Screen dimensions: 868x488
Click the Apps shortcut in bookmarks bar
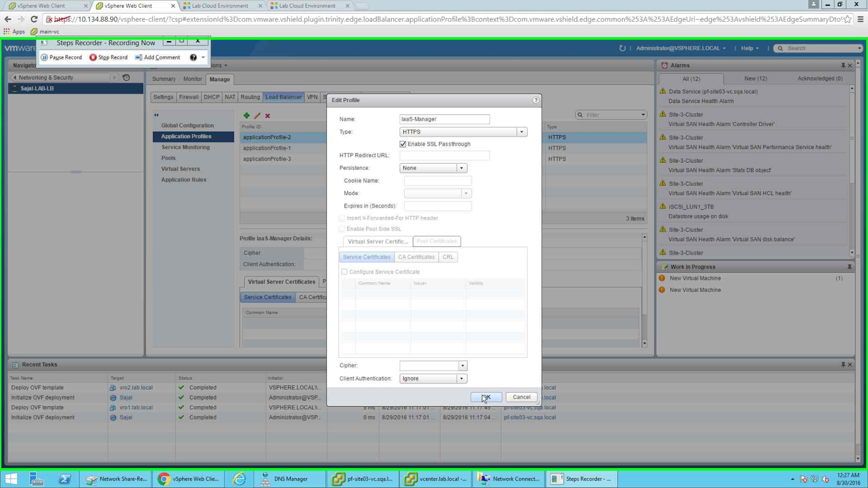[14, 31]
